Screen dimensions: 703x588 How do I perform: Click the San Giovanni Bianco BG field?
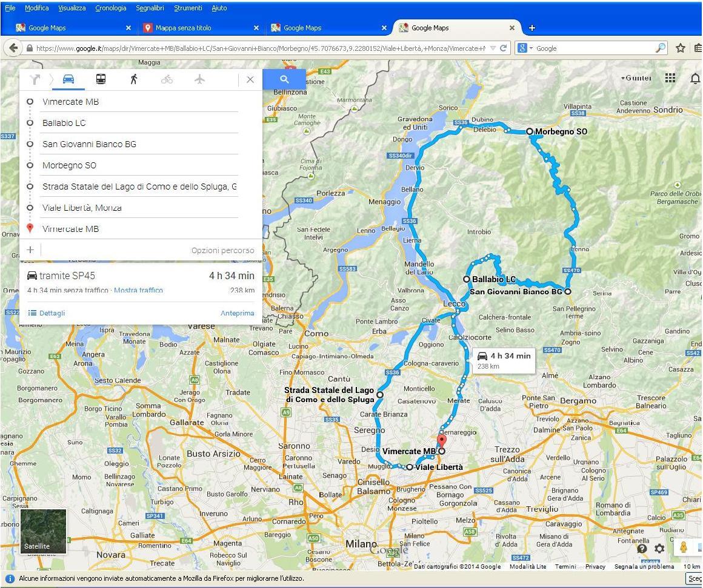tap(140, 144)
